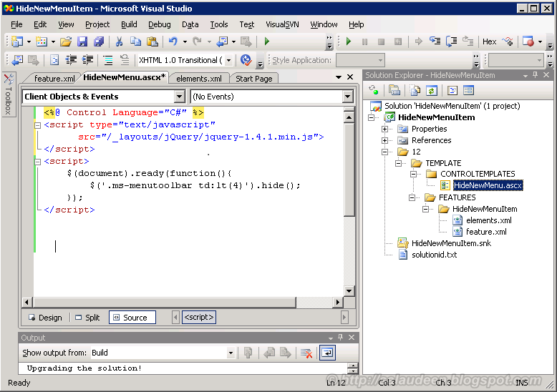Select solutionid.txt in Solution Explorer
The height and width of the screenshot is (392, 557).
tap(434, 255)
